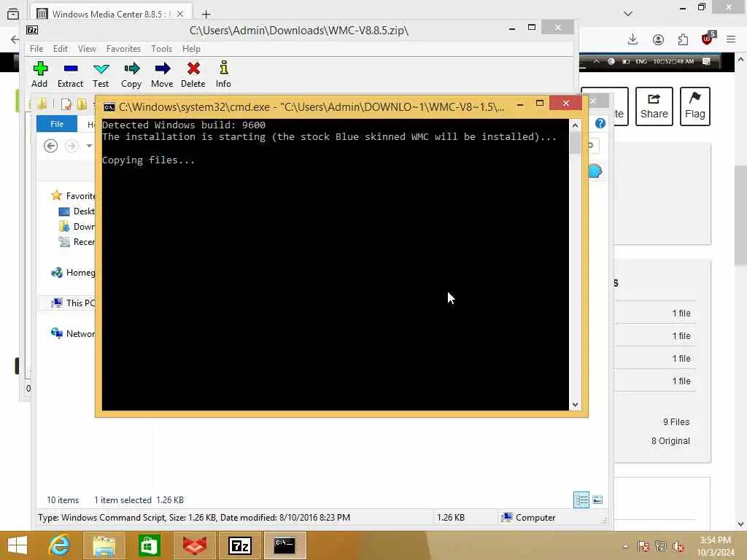Click the 7z icon in 7-Zip title bar
The width and height of the screenshot is (747, 560).
click(32, 31)
